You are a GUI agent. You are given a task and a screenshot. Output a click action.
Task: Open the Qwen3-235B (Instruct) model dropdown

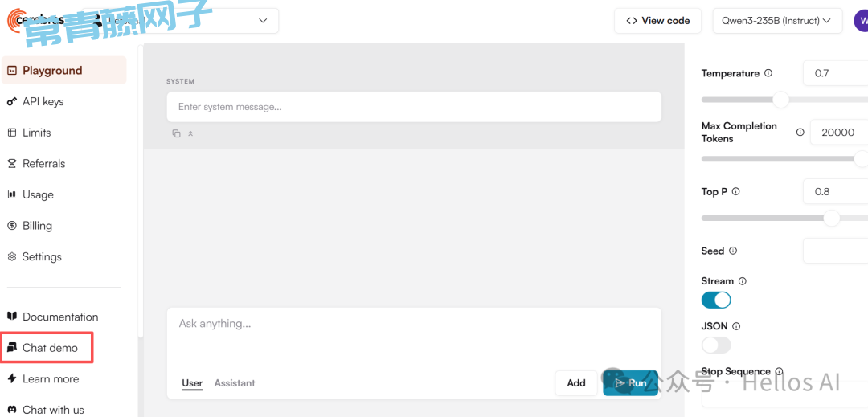pos(777,21)
